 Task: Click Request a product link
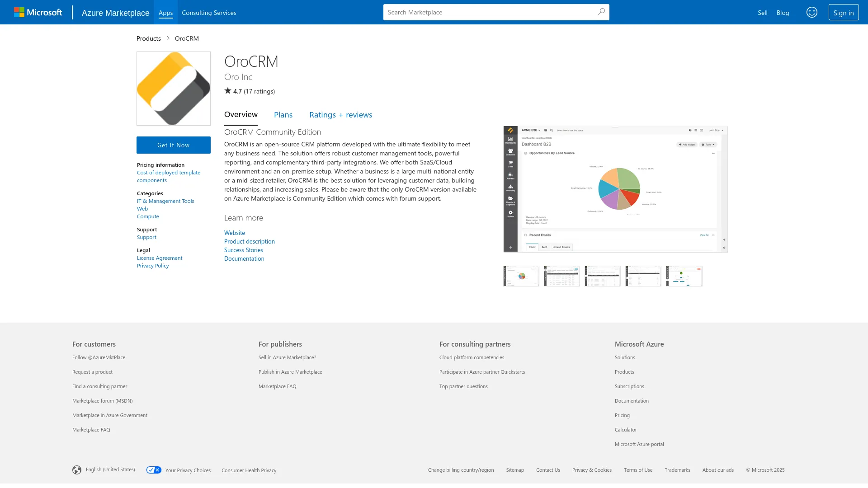[x=92, y=372]
